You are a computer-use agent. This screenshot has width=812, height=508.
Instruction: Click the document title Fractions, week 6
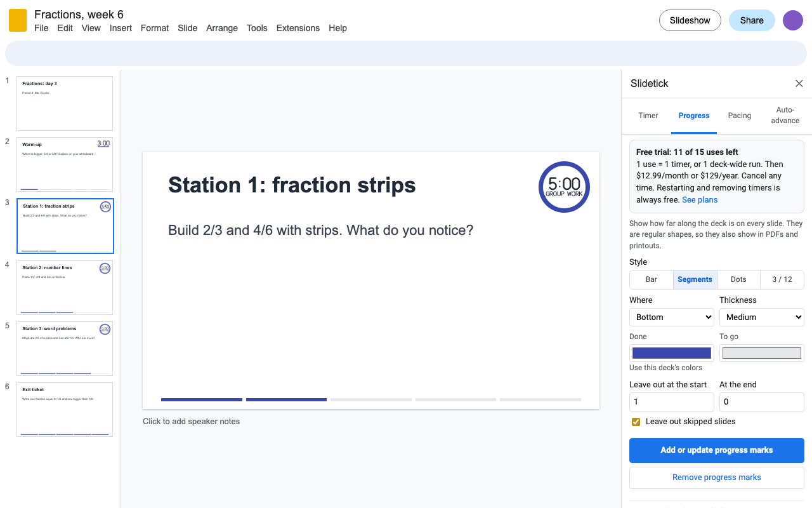click(79, 14)
